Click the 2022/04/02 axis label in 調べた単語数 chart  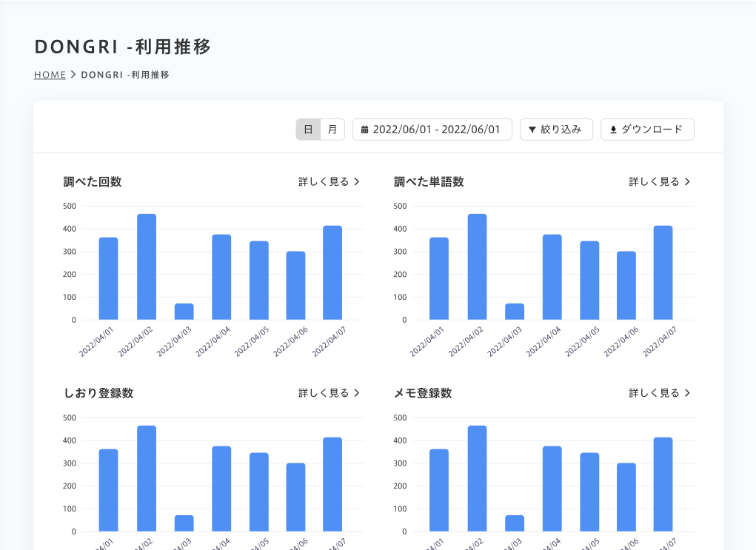pyautogui.click(x=466, y=342)
